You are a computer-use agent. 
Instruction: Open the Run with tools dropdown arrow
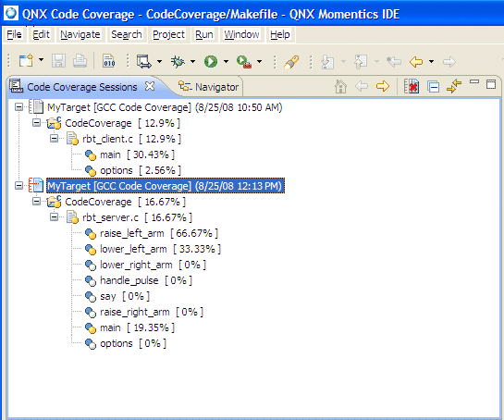tap(259, 61)
